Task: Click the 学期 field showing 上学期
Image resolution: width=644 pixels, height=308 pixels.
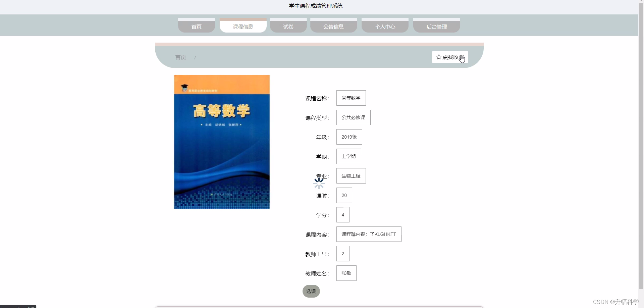Action: tap(348, 156)
